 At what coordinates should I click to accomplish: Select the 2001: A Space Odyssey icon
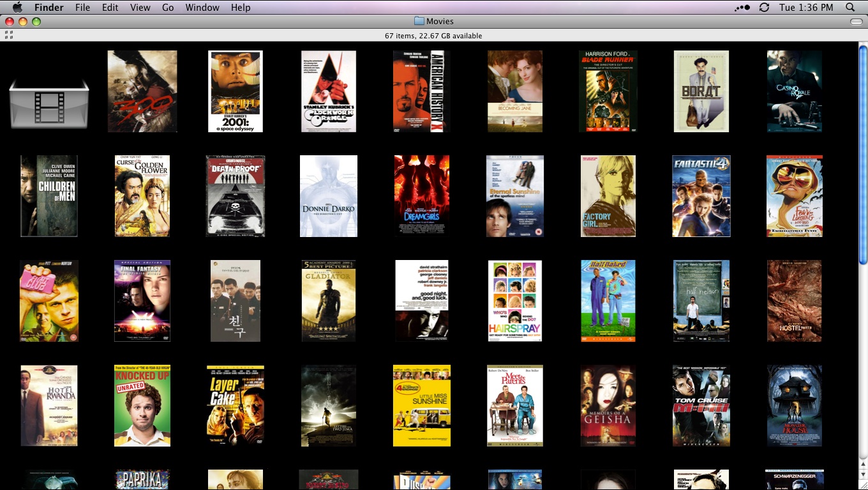(x=236, y=91)
